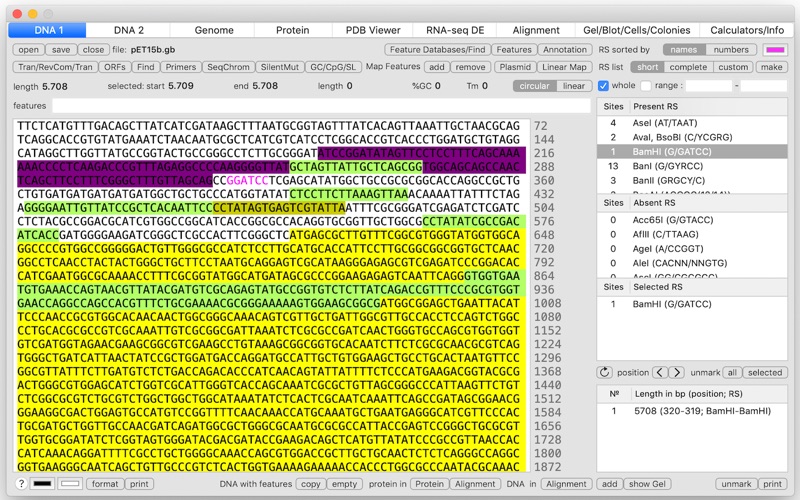
Task: Choose the black text color swatch
Action: pyautogui.click(x=42, y=484)
